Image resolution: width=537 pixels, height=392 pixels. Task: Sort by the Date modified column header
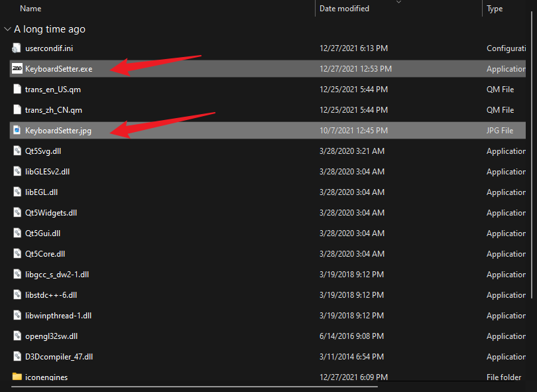pos(344,9)
